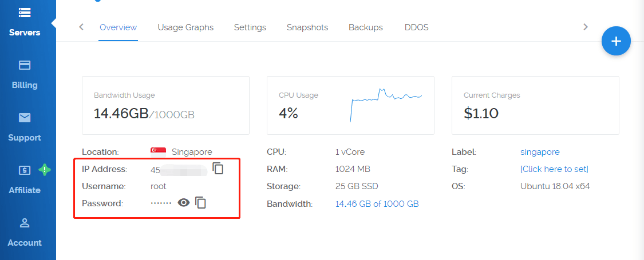Open the Billing credit card icon
This screenshot has width=644, height=260.
point(25,65)
